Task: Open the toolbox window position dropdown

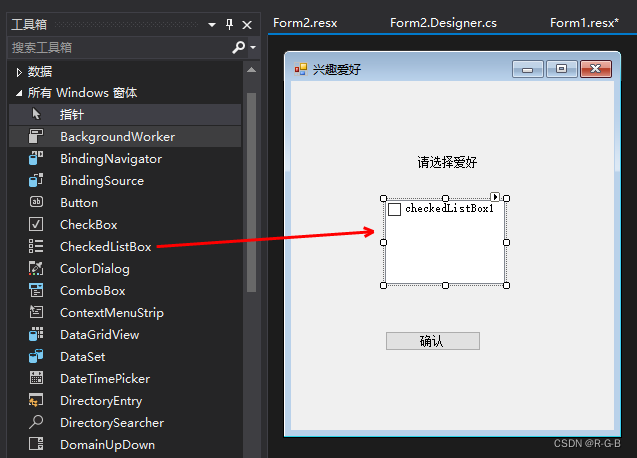Action: (x=212, y=25)
